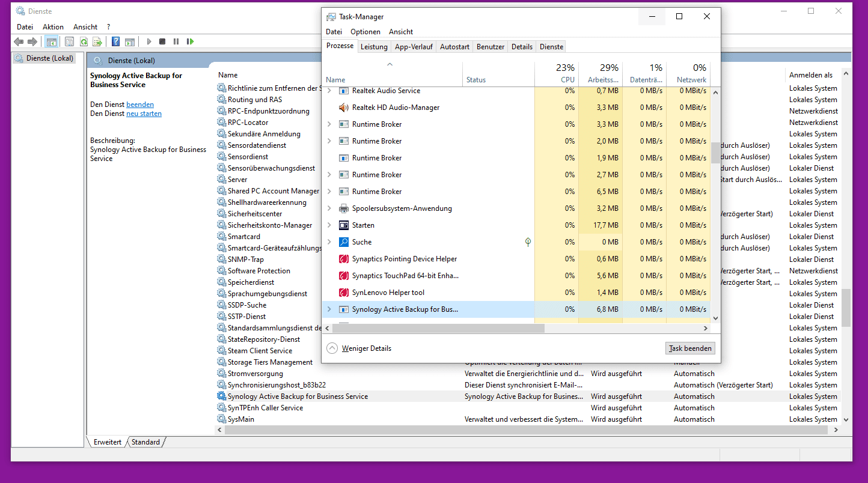This screenshot has width=868, height=483.
Task: Click the green leaf status icon for Suche
Action: pos(528,242)
